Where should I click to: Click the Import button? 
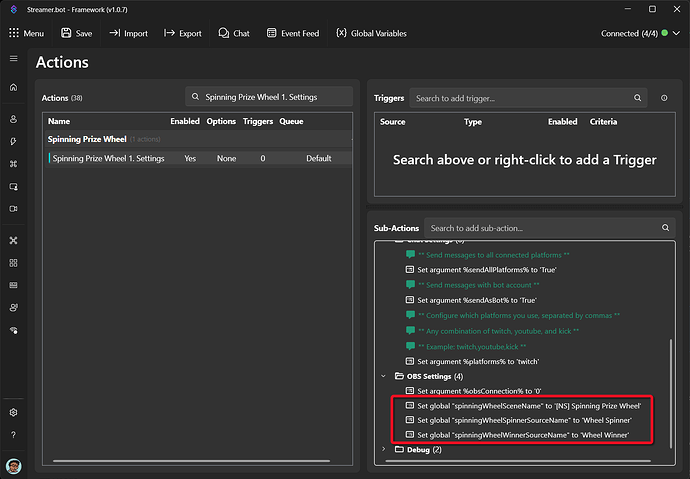tap(128, 33)
